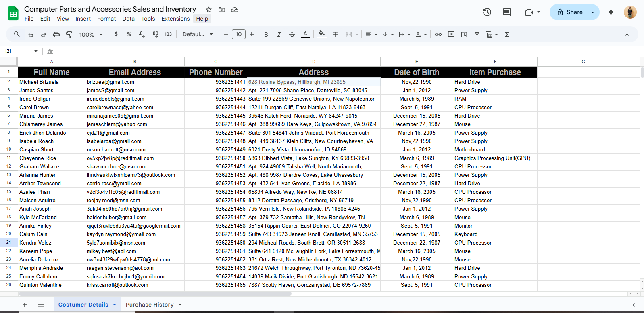Image resolution: width=644 pixels, height=313 pixels.
Task: Open the text color picker
Action: pos(305,35)
